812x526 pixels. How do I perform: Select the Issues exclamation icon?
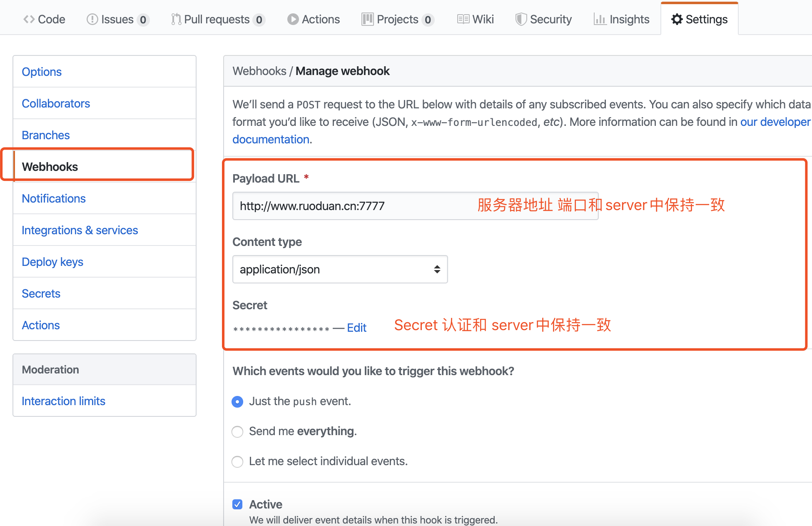(x=92, y=19)
